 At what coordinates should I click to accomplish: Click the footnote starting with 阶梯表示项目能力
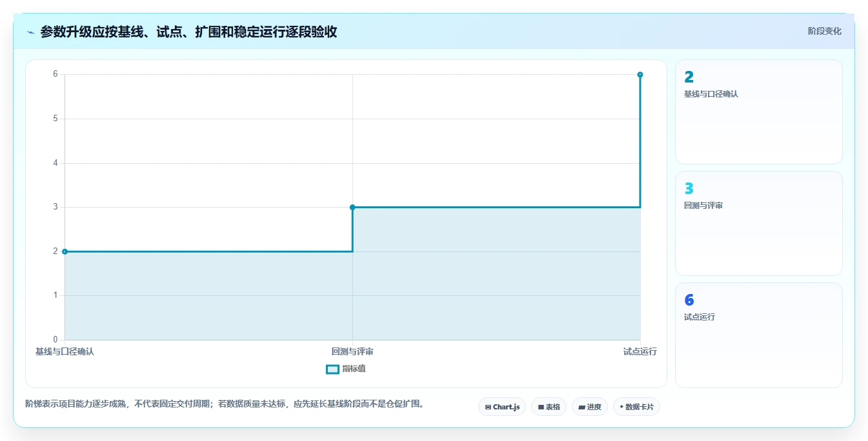pyautogui.click(x=225, y=404)
